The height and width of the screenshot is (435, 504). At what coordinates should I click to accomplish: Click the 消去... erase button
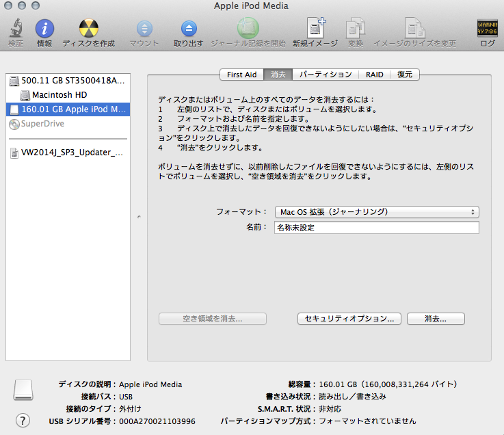[436, 319]
